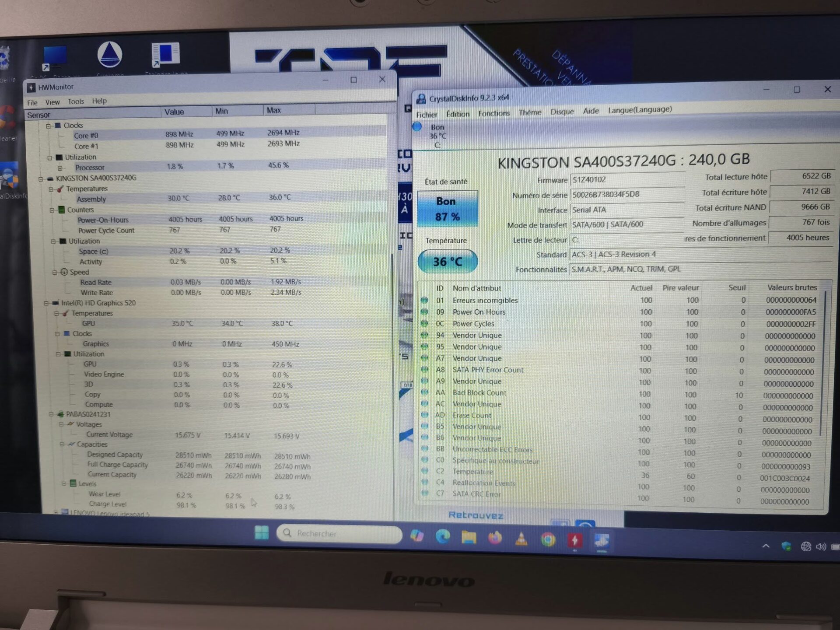Collapse the PABAS0241231 battery node
840x630 pixels.
(51, 414)
